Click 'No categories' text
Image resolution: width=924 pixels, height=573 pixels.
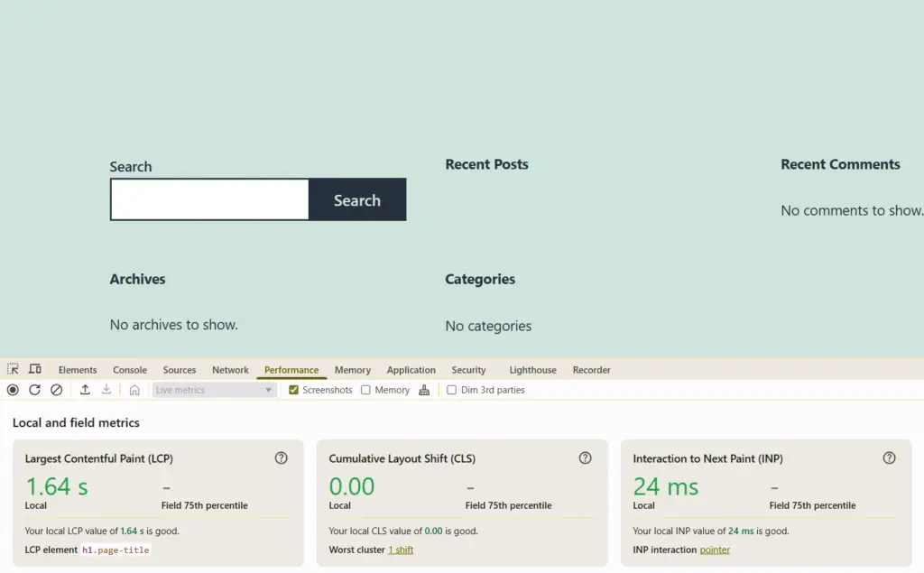click(488, 326)
